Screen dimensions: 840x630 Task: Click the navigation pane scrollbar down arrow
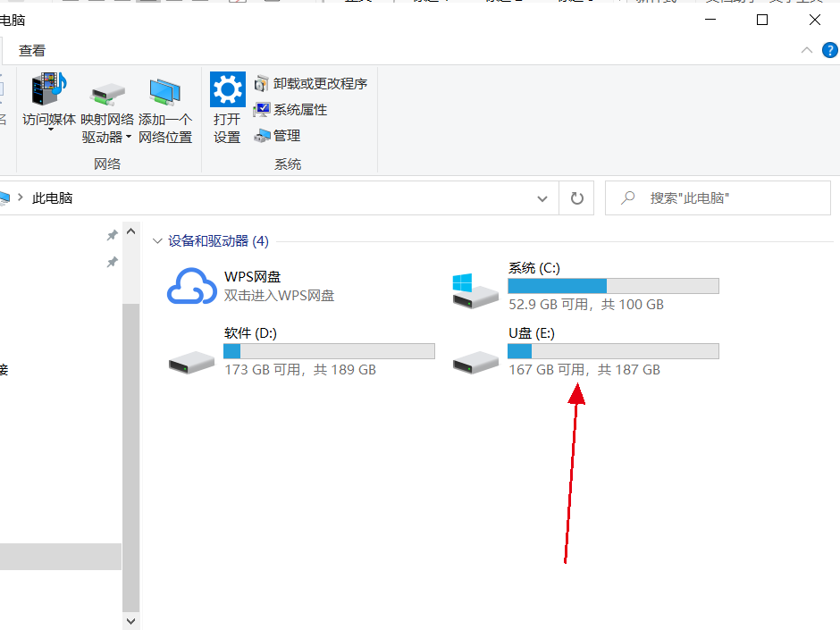(130, 621)
